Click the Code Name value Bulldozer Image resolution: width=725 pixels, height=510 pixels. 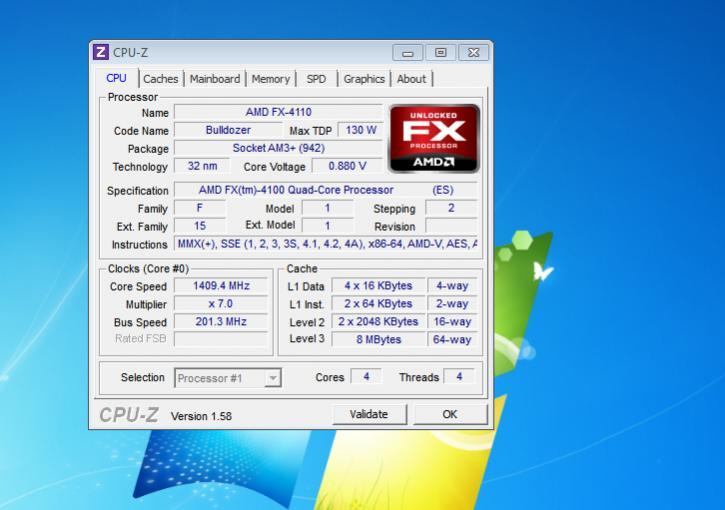(x=228, y=130)
